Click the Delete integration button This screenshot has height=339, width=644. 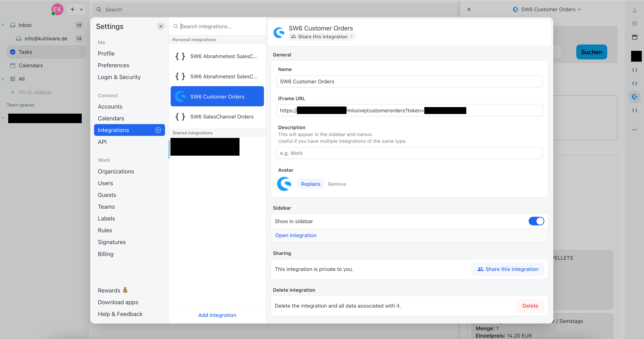pos(530,306)
